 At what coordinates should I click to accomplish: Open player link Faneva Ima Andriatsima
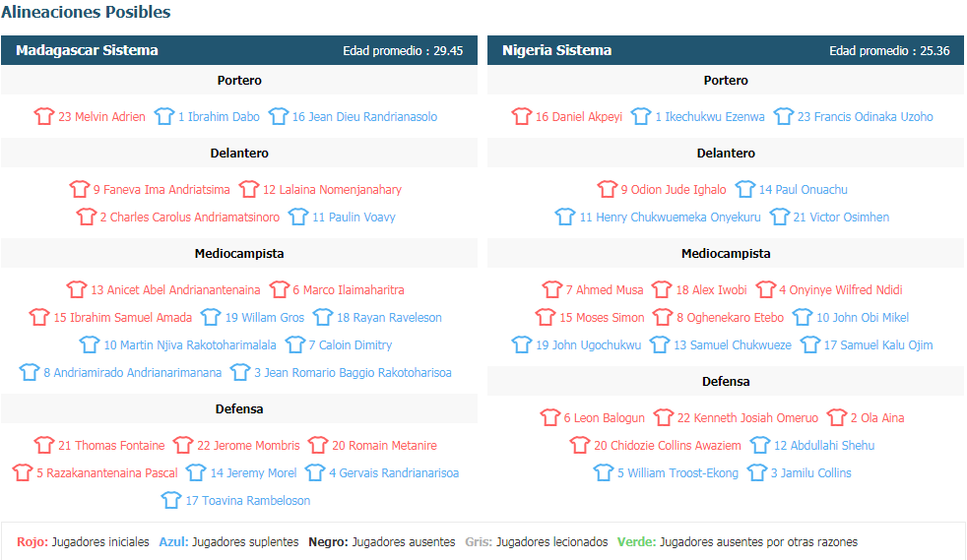(x=161, y=189)
